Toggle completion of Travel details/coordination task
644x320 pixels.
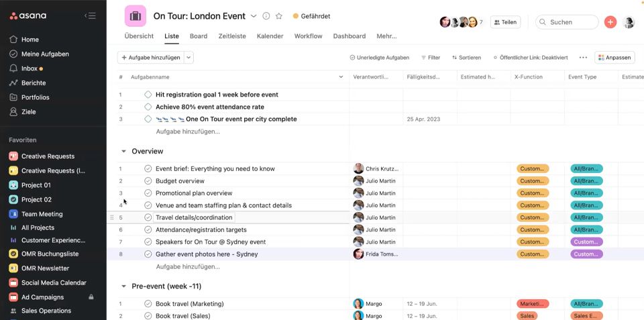pyautogui.click(x=148, y=217)
